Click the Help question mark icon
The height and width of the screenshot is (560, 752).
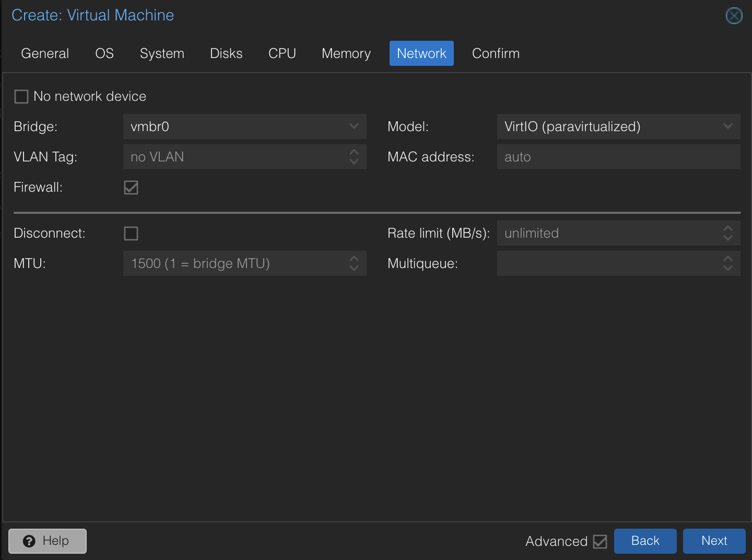30,541
